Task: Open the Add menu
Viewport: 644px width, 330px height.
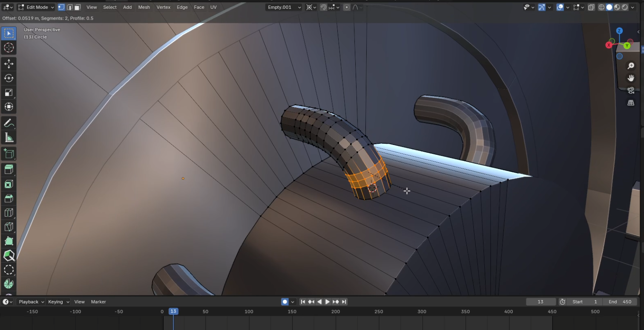Action: (127, 7)
